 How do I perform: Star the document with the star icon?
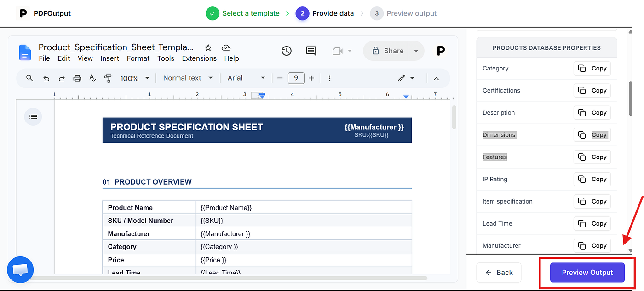pos(208,47)
